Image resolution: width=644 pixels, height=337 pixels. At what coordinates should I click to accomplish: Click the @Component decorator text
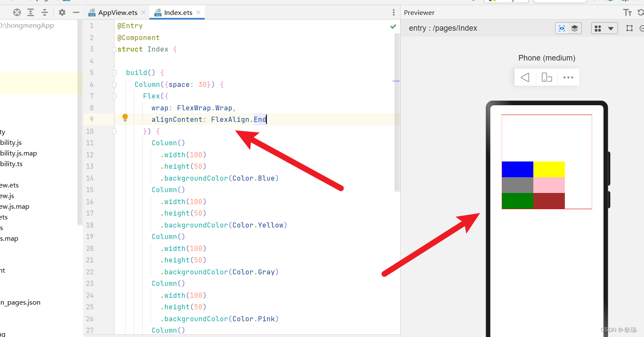(139, 38)
